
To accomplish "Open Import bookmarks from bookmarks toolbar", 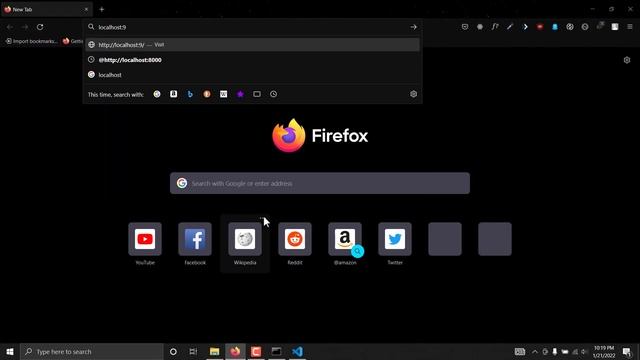I will point(31,41).
